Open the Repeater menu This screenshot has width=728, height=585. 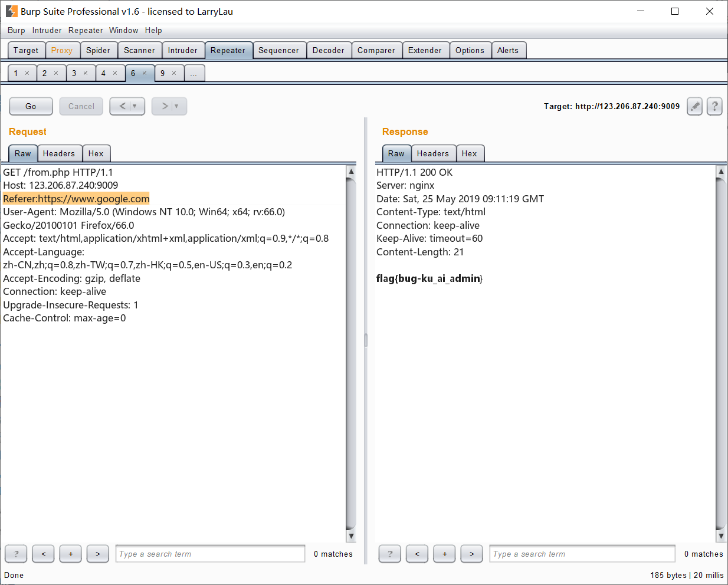click(x=85, y=30)
